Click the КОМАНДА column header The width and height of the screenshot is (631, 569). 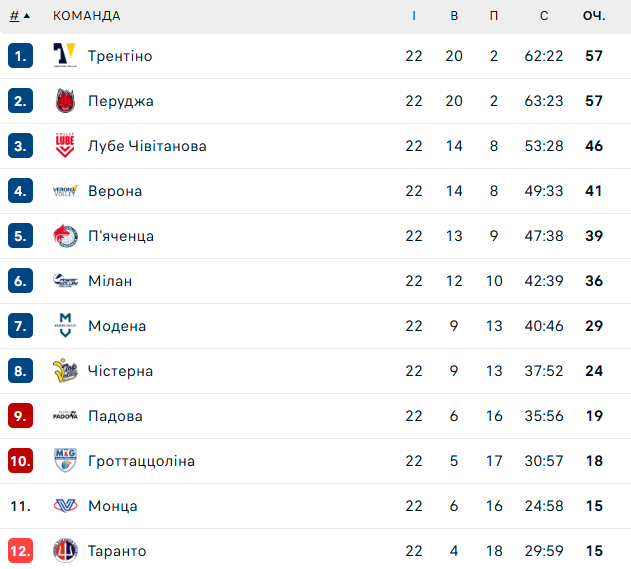coord(86,16)
